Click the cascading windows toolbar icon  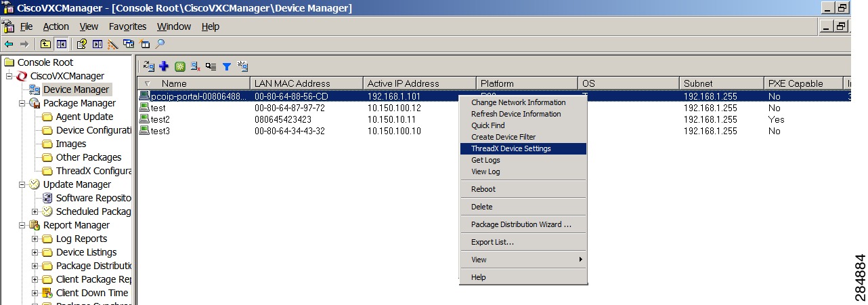point(129,44)
